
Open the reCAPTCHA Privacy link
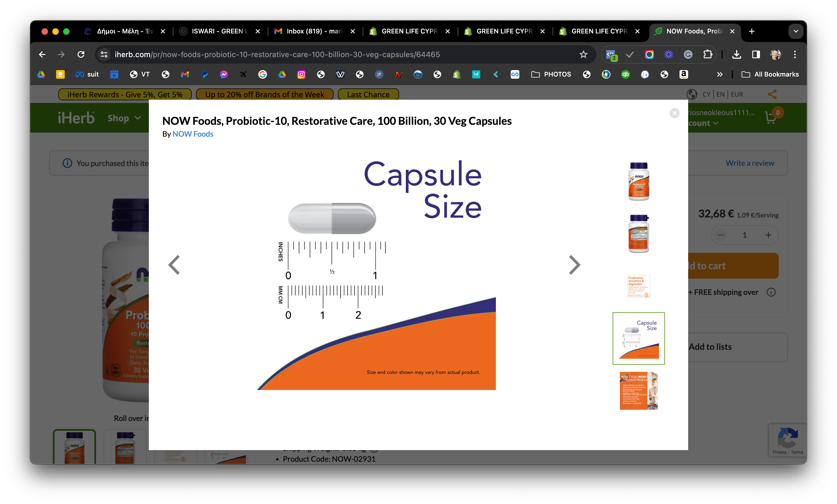779,452
